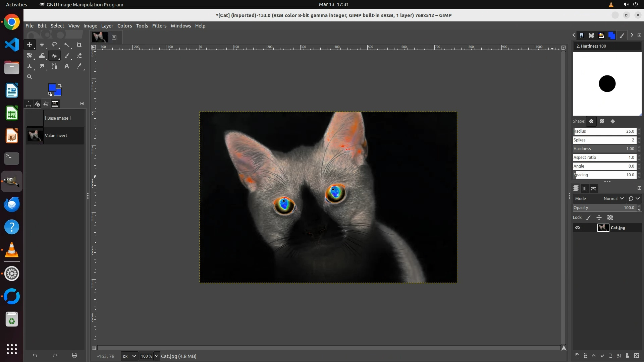Open the layer Mode Normal dropdown
The image size is (644, 362).
point(613,199)
